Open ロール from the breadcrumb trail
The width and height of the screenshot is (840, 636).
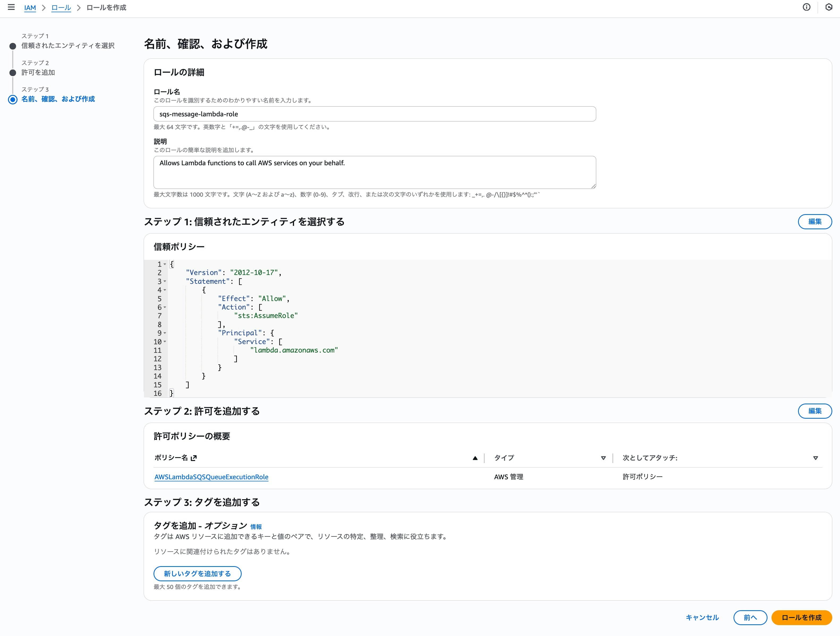61,7
